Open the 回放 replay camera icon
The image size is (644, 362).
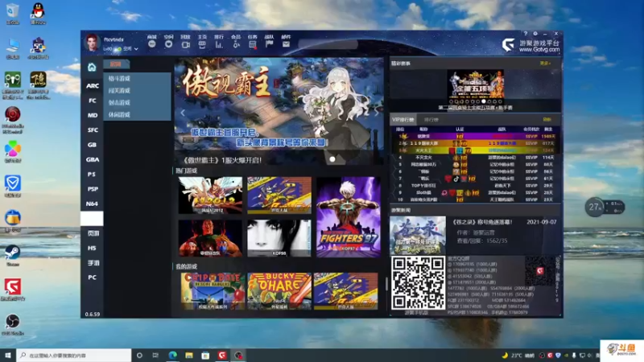pos(185,44)
